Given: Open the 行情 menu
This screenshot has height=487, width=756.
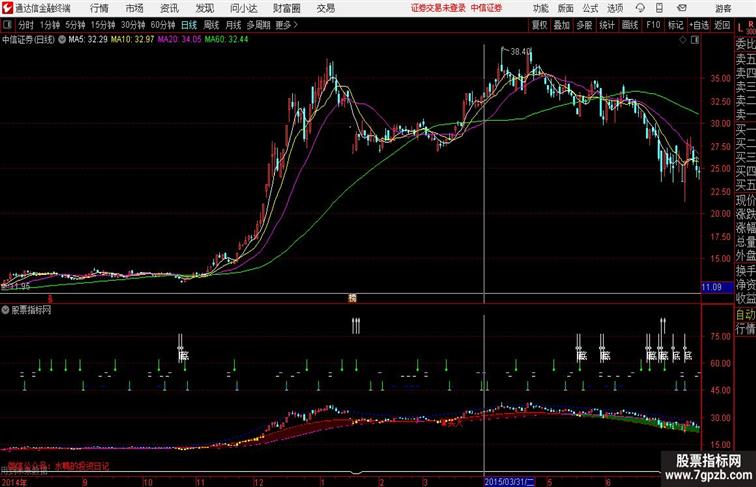Looking at the screenshot, I should [x=99, y=8].
